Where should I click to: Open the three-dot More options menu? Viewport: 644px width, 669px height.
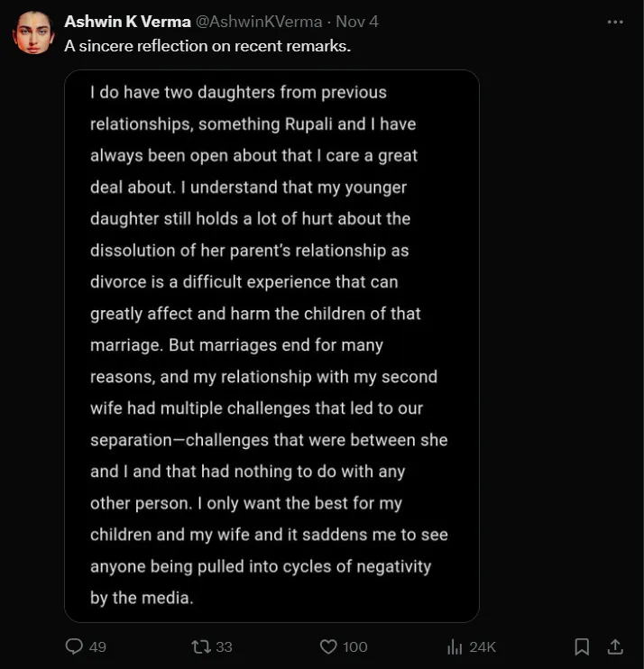(x=615, y=22)
